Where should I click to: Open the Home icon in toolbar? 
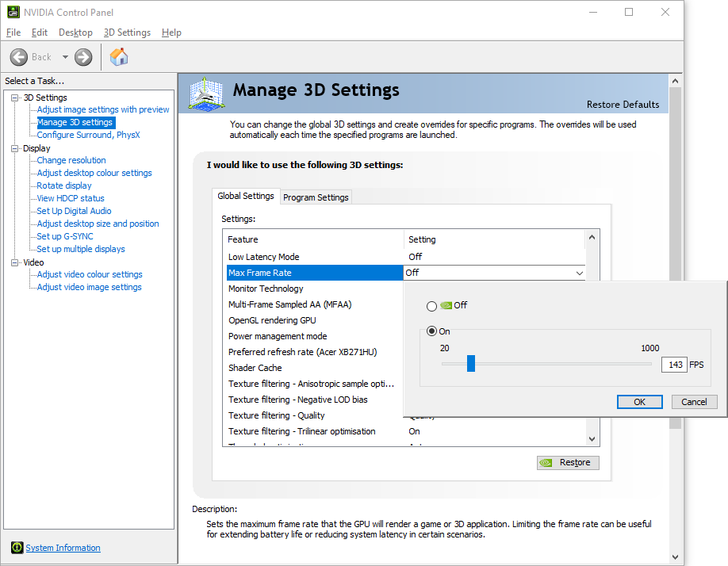click(x=119, y=57)
